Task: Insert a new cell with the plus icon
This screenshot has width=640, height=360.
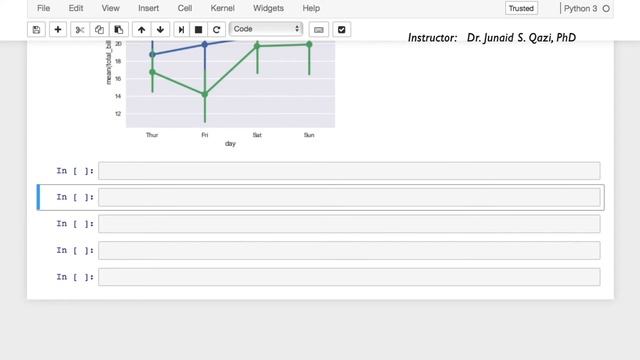Action: click(x=58, y=29)
